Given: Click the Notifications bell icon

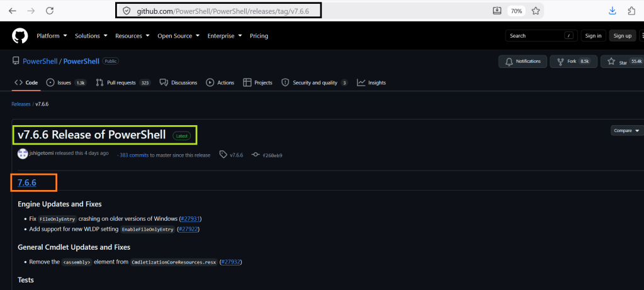Looking at the screenshot, I should pos(509,62).
